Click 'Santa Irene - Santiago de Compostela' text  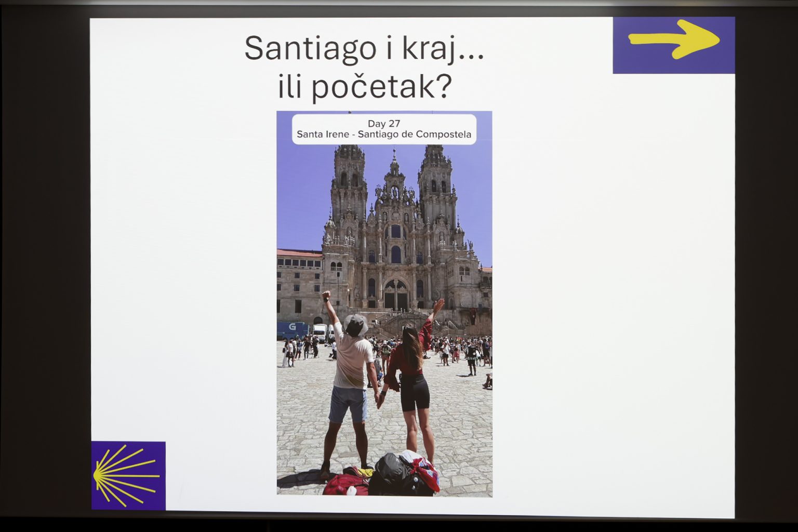click(384, 135)
